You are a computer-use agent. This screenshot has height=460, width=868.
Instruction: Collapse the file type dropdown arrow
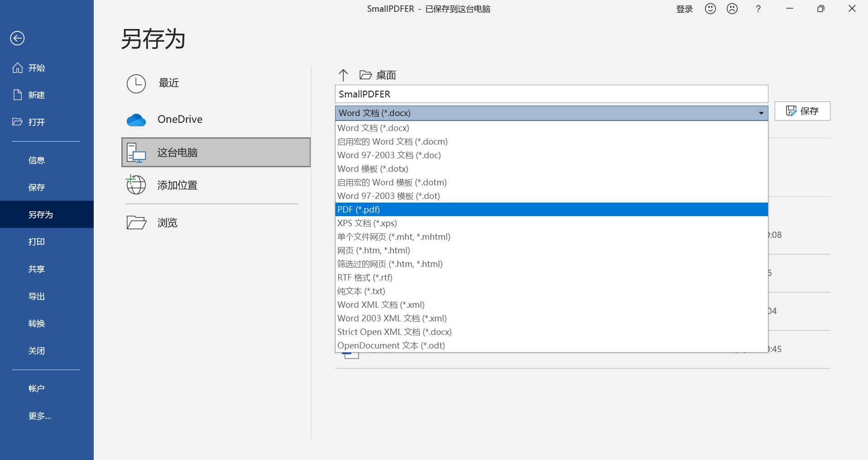(x=761, y=113)
